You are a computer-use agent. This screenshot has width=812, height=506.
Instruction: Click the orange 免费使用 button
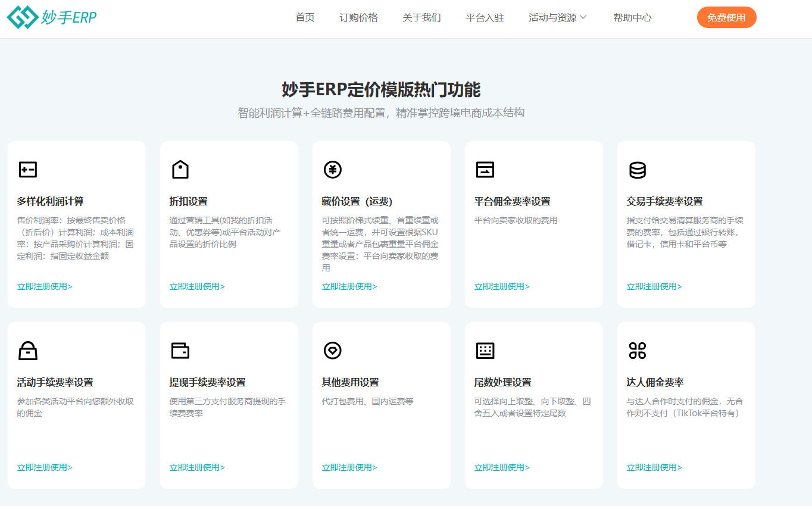coord(726,17)
